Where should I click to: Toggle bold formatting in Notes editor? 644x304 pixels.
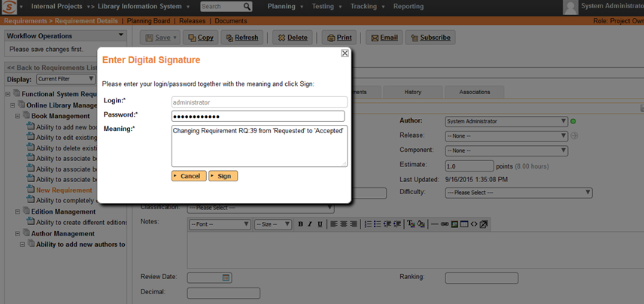pos(301,224)
